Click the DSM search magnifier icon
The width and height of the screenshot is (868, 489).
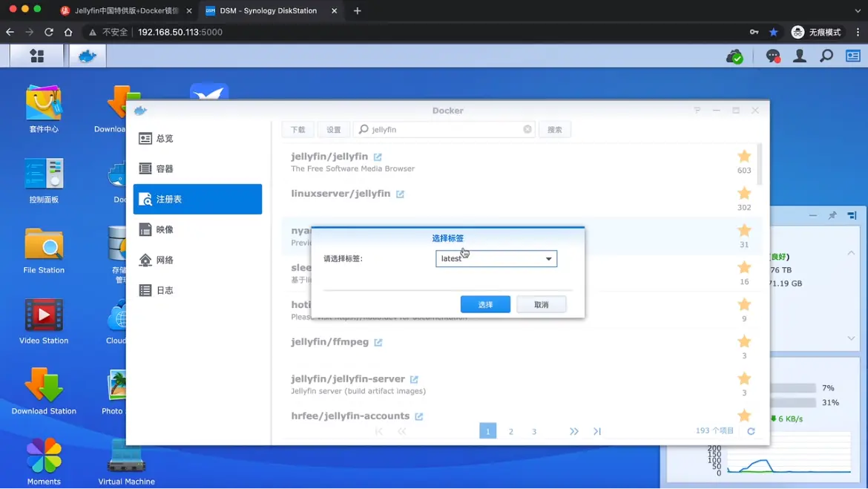826,56
